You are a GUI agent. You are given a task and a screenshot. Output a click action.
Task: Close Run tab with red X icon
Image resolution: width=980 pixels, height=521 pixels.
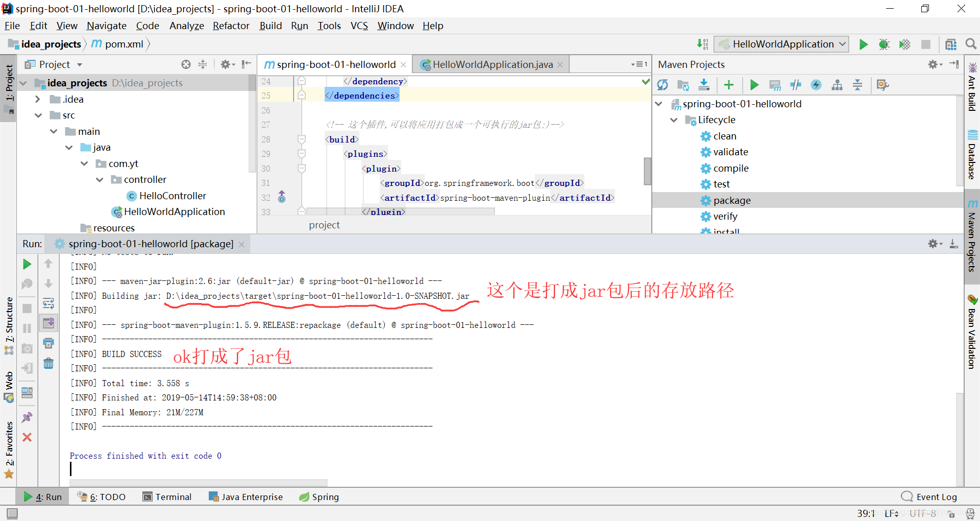click(x=27, y=437)
